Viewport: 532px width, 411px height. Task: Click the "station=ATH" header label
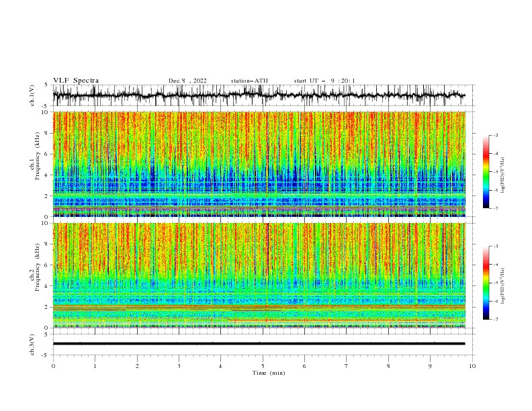tap(249, 81)
